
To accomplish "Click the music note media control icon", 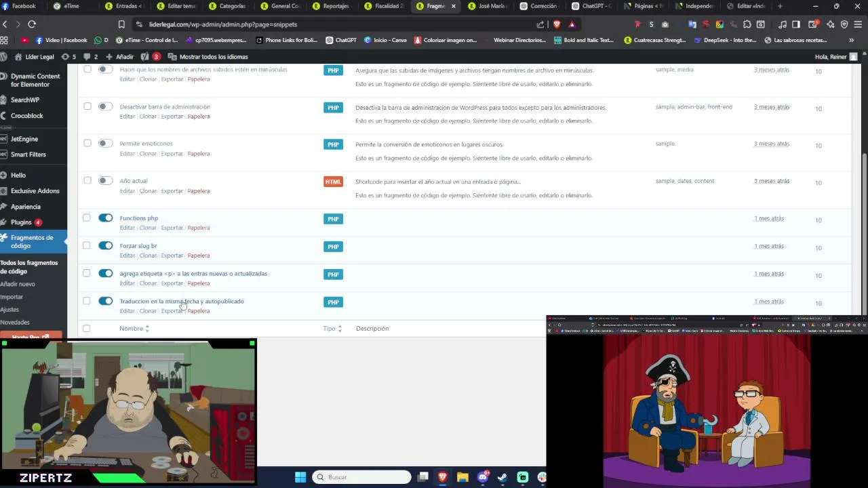I will coord(783,24).
